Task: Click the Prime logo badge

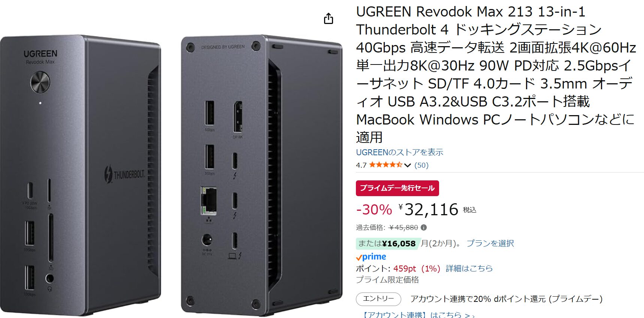Action: [x=371, y=257]
